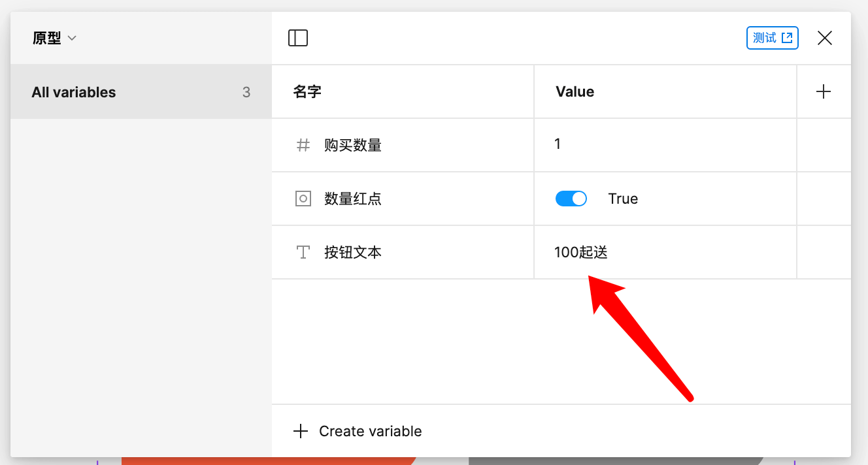Click the Value column header
The image size is (868, 465).
[x=575, y=92]
